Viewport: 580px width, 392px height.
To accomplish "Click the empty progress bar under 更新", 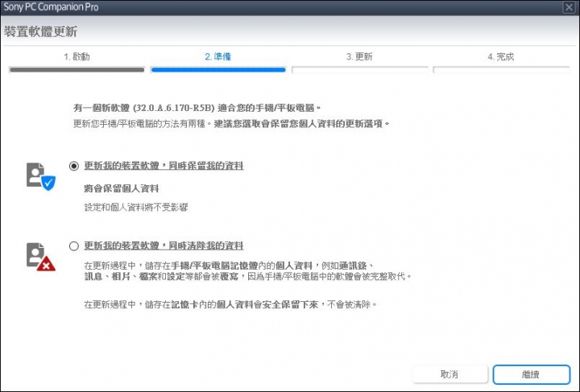I will pos(360,69).
